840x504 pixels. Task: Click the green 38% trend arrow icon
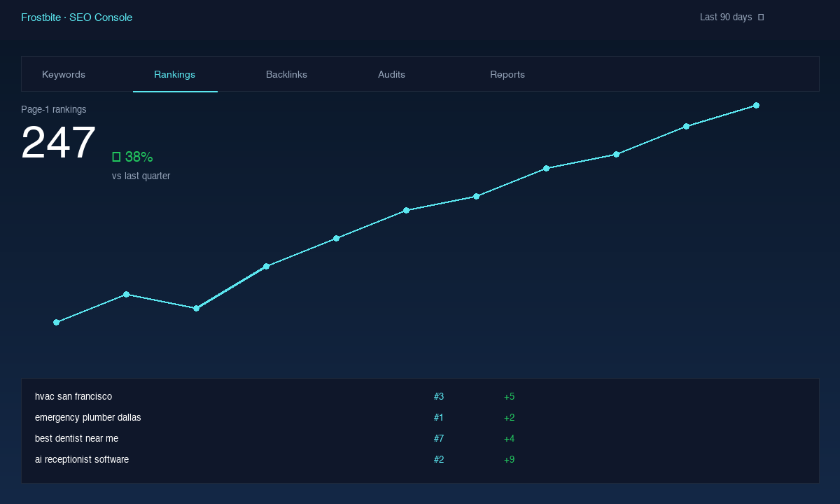[116, 157]
